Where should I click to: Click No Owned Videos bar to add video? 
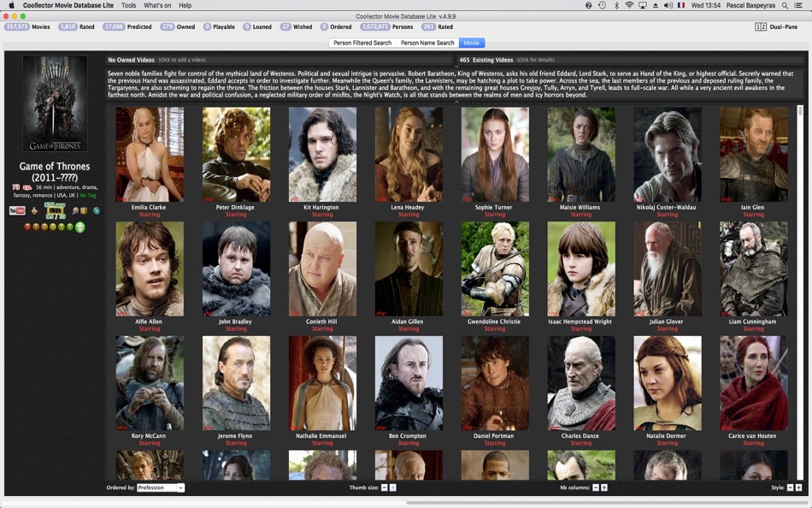coord(279,60)
